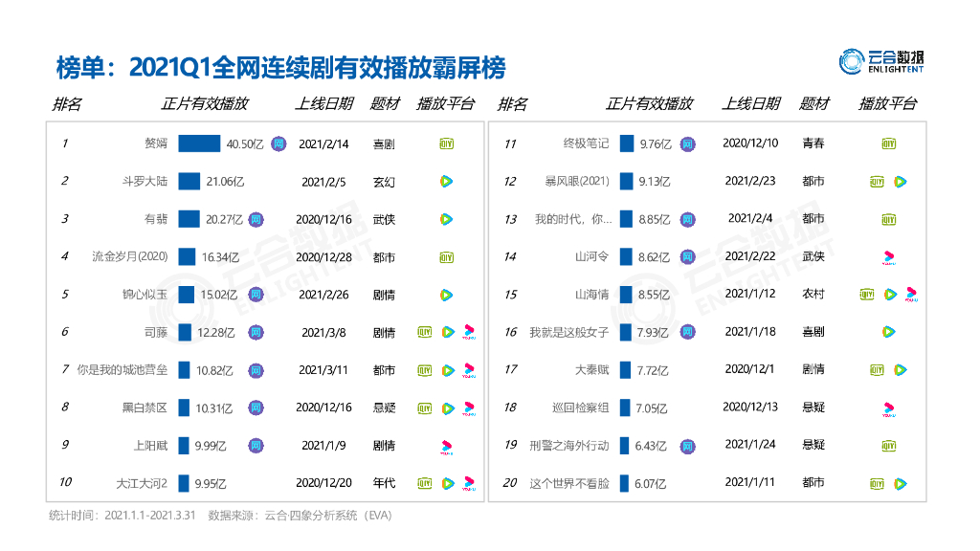
Task: Select the Tencent Video icon in 有翡 row
Action: pos(446,219)
